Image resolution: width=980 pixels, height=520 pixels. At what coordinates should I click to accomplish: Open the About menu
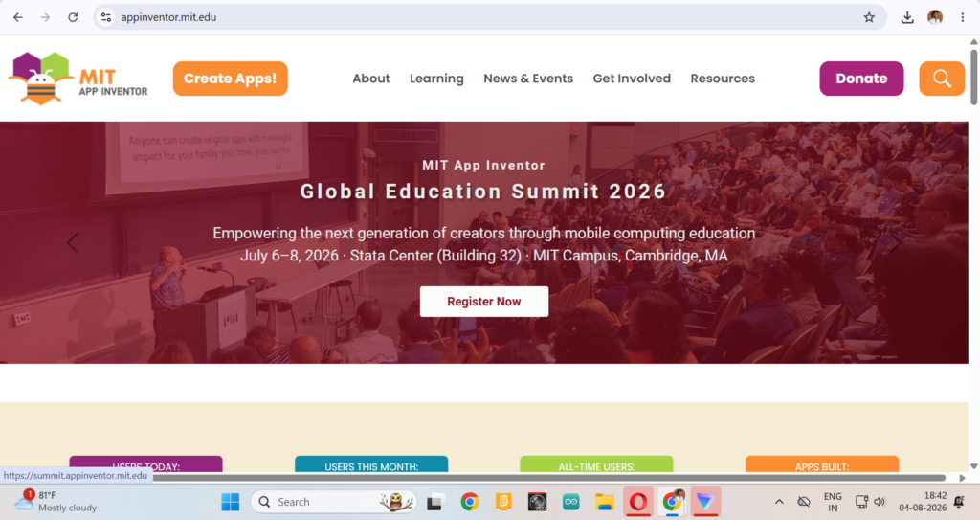coord(371,79)
